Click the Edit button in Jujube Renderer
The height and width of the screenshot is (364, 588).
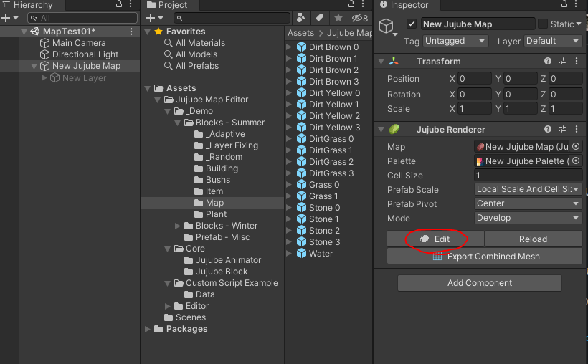[x=435, y=239]
